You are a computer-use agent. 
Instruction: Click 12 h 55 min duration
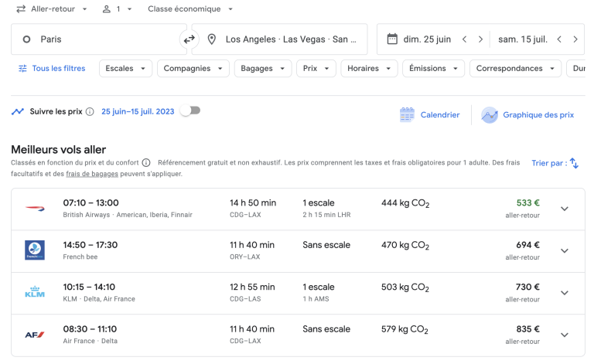click(252, 287)
